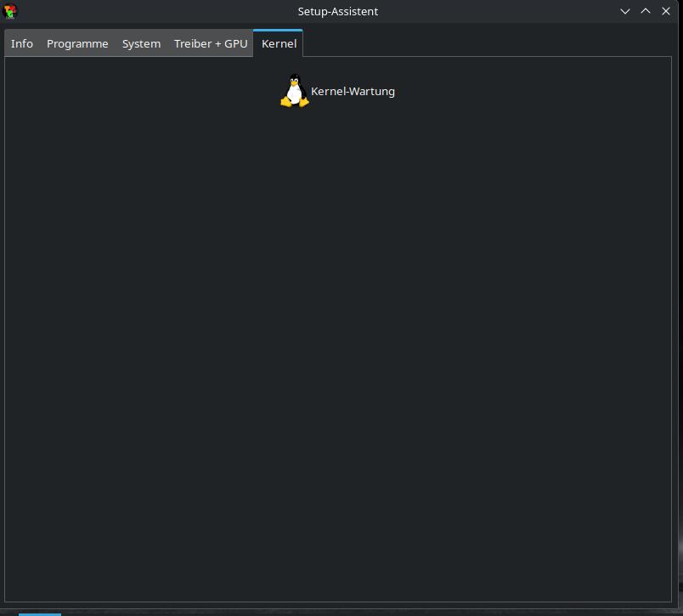Launch kernel maintenance via the penguin
683x616 pixels.
pyautogui.click(x=294, y=91)
